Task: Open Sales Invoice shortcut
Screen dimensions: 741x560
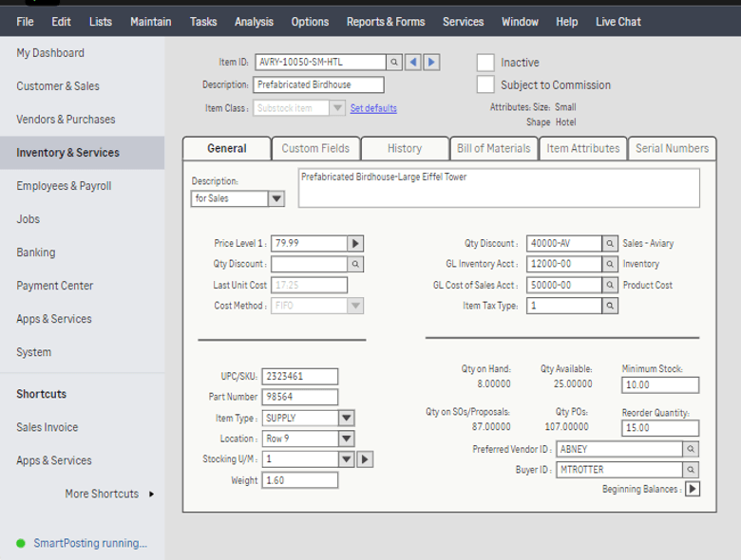Action: click(47, 427)
